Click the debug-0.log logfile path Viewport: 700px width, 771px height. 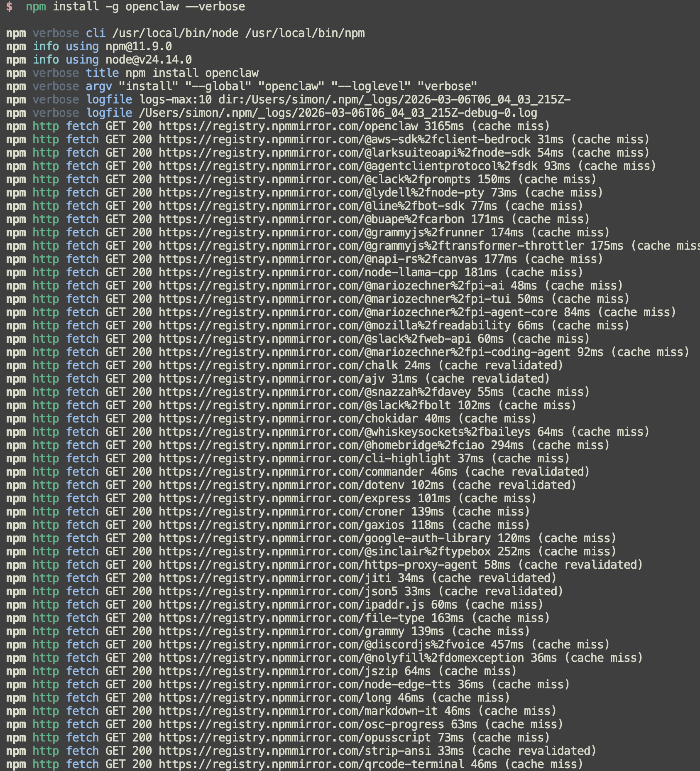[x=338, y=113]
